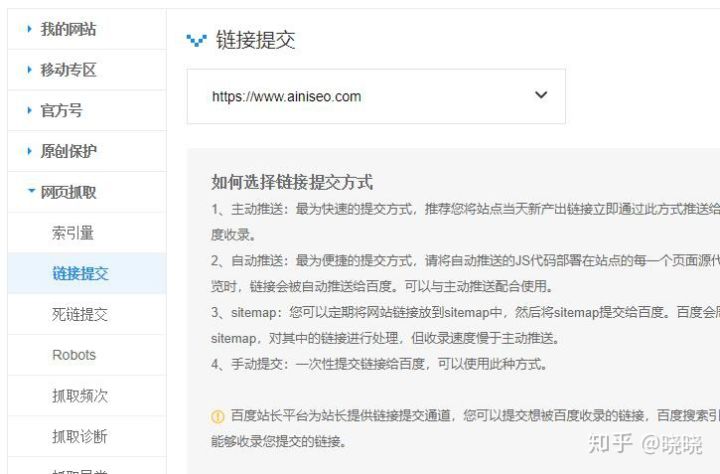Click the orange info icon before 百度站长平台 notice
Viewport: 720px width, 474px height.
218,417
